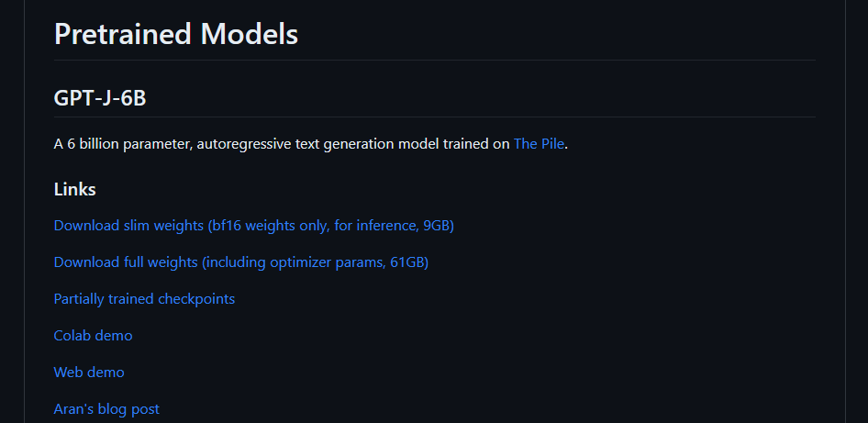The width and height of the screenshot is (868, 423).
Task: Click divider line below GPT-J-6B heading
Action: [x=434, y=117]
